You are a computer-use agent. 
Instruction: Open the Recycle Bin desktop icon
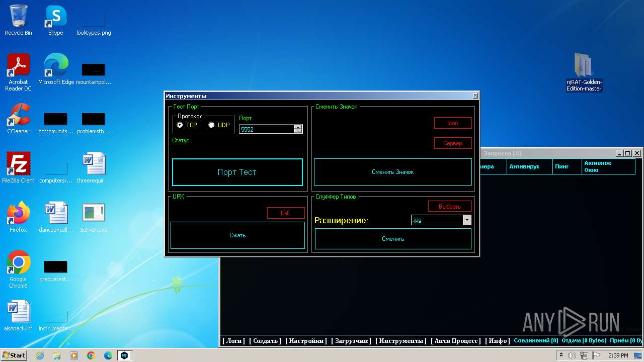coord(18,20)
